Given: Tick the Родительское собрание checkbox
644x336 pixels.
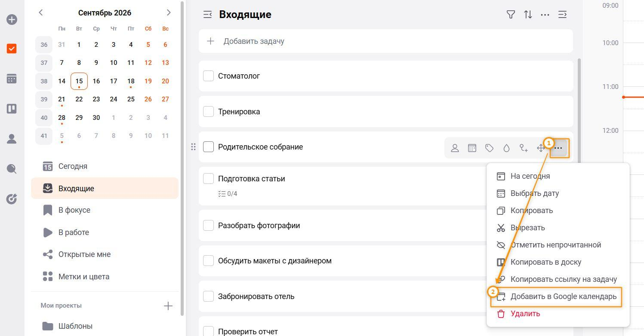Looking at the screenshot, I should pos(208,147).
